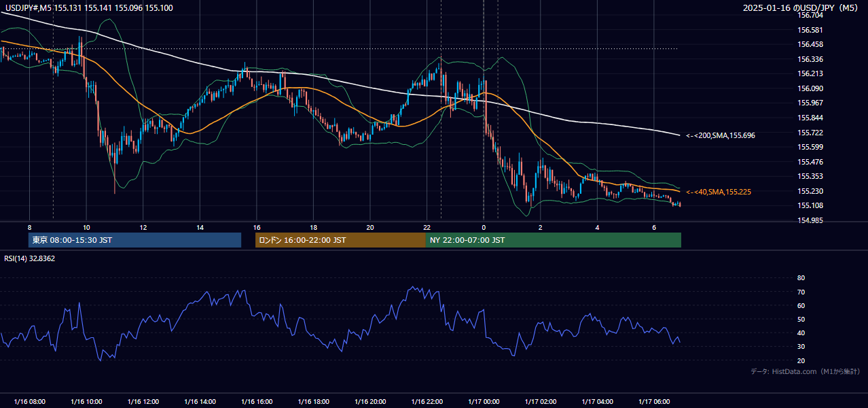This screenshot has width=868, height=408.
Task: Click price axis value 155.722
Action: [x=810, y=133]
